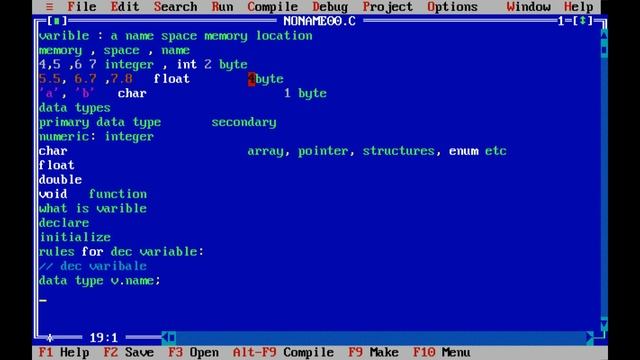Click the 'declare' line

[x=64, y=223]
